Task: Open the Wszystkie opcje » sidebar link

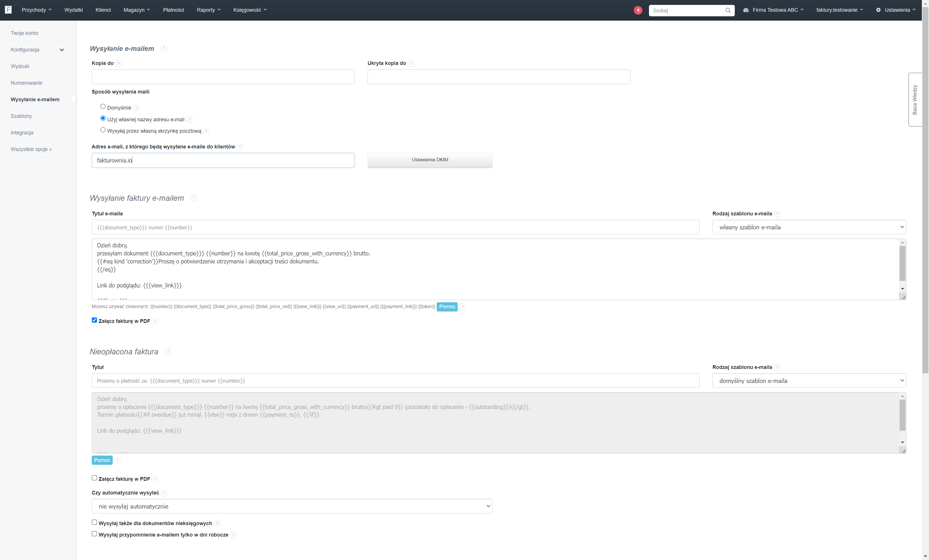Action: [x=31, y=149]
